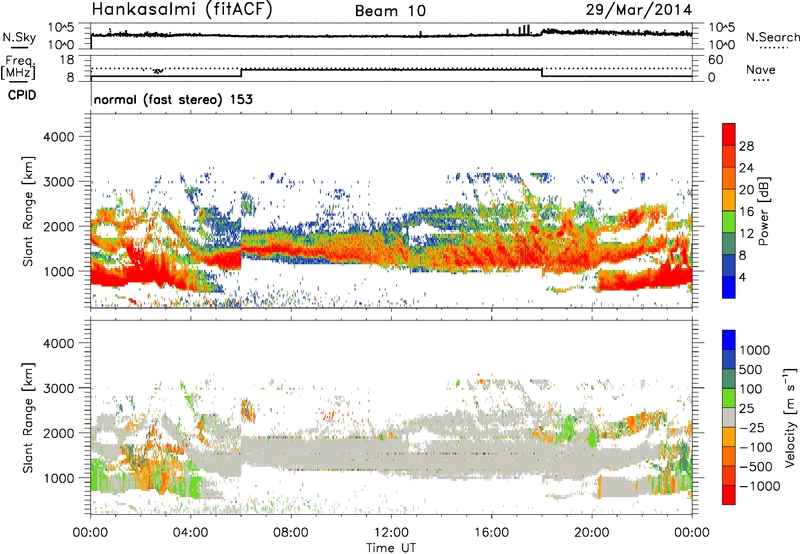Click the 'N.Search' legend label
This screenshot has height=554, width=800.
click(773, 37)
